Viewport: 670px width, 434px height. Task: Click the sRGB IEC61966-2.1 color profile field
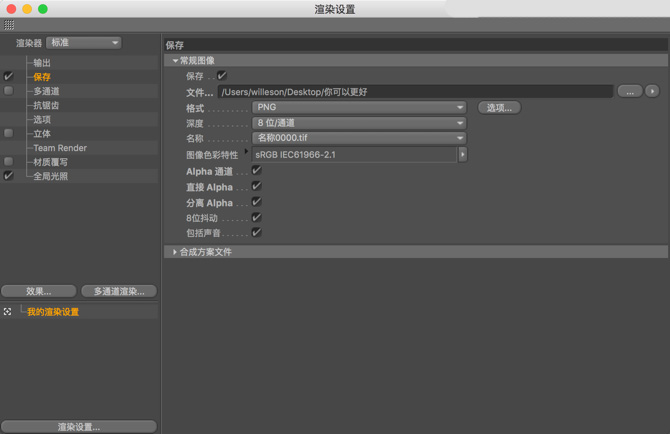pos(355,155)
